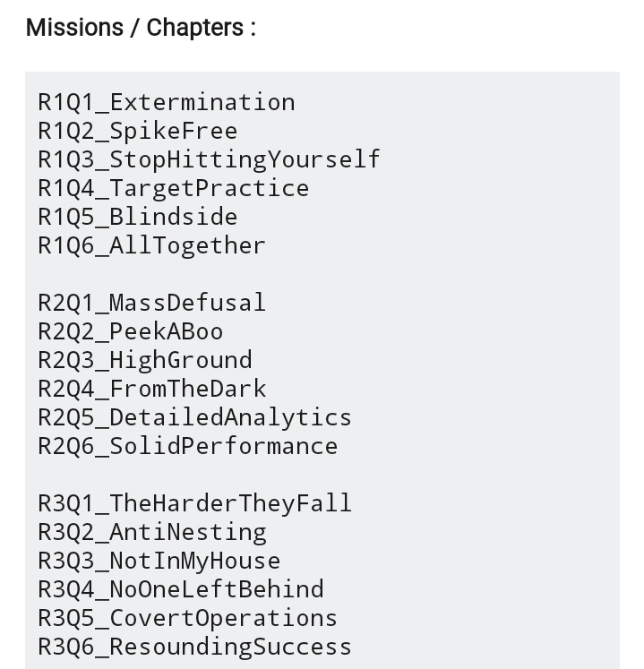Click the R1Q6_AllTogether entry
Image resolution: width=644 pixels, height=669 pixels.
coord(152,245)
